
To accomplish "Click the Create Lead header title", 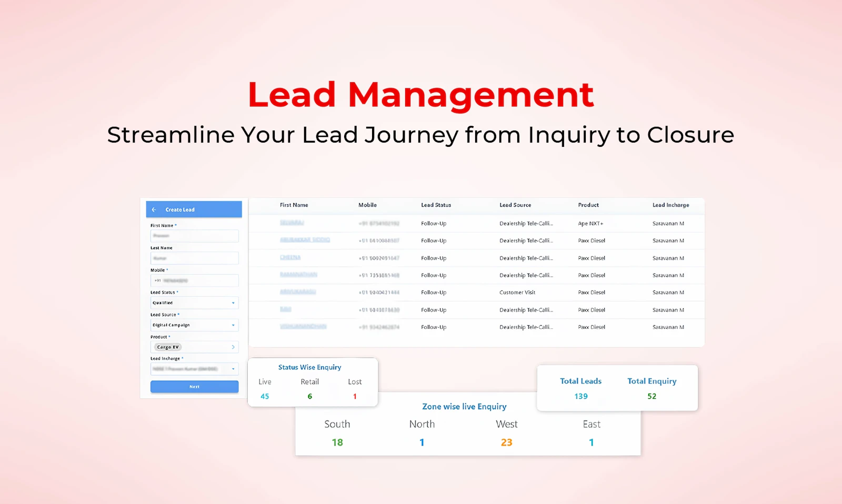I will point(180,210).
